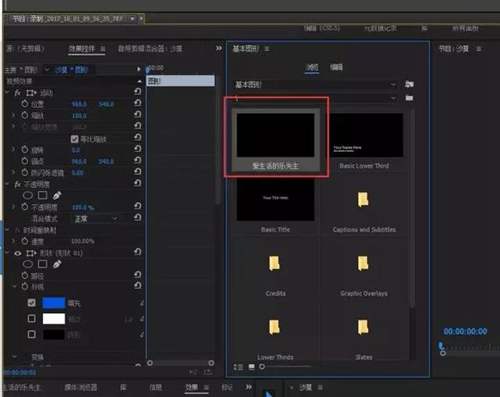Hide the Shape 01 layer with the eye icon
Viewport: 500px width, 397px height.
18,253
